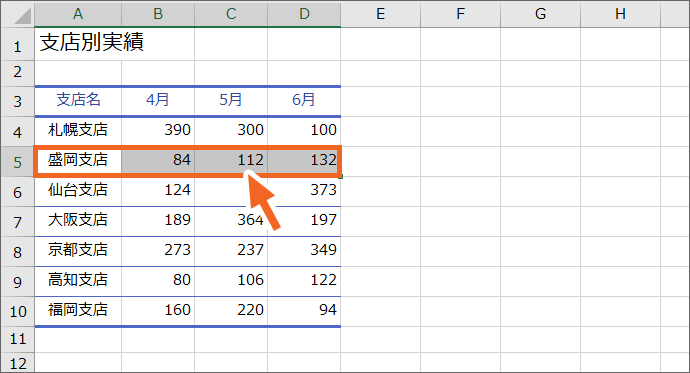Select the 高知支店 cell
This screenshot has width=690, height=373.
coord(78,281)
